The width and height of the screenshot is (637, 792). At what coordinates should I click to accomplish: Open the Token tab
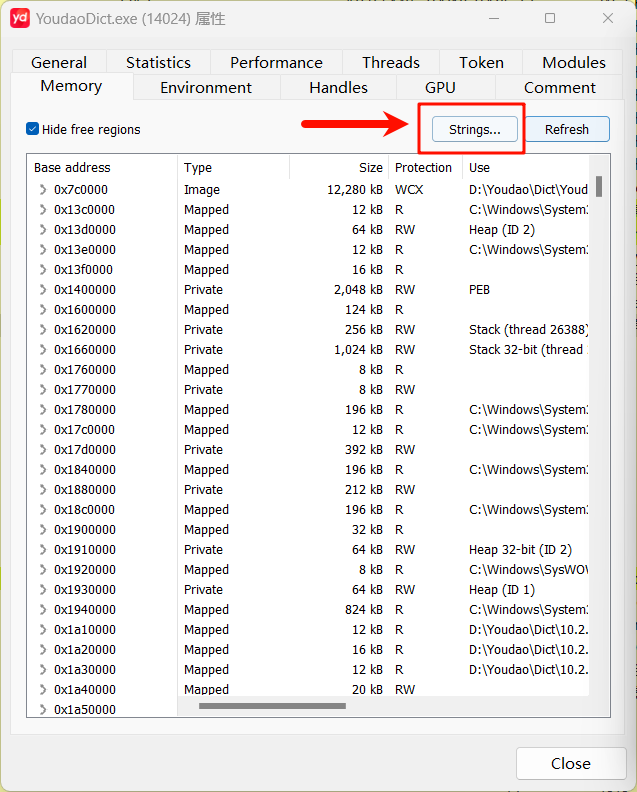point(481,62)
